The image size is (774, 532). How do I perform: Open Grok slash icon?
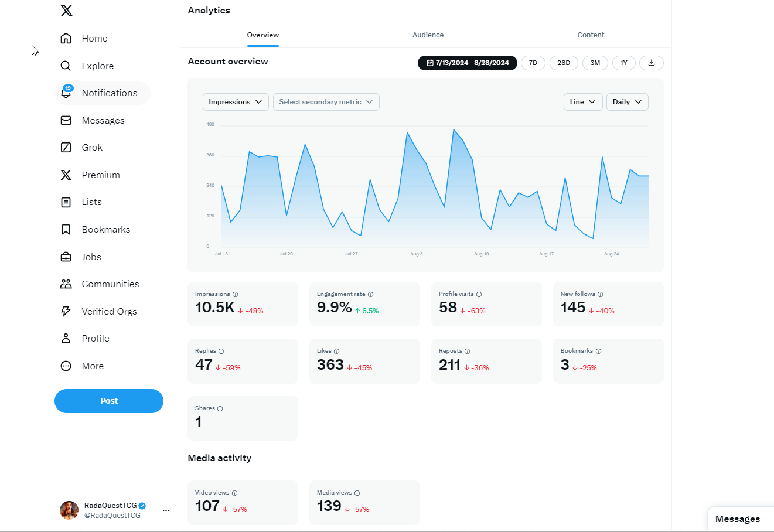(66, 147)
